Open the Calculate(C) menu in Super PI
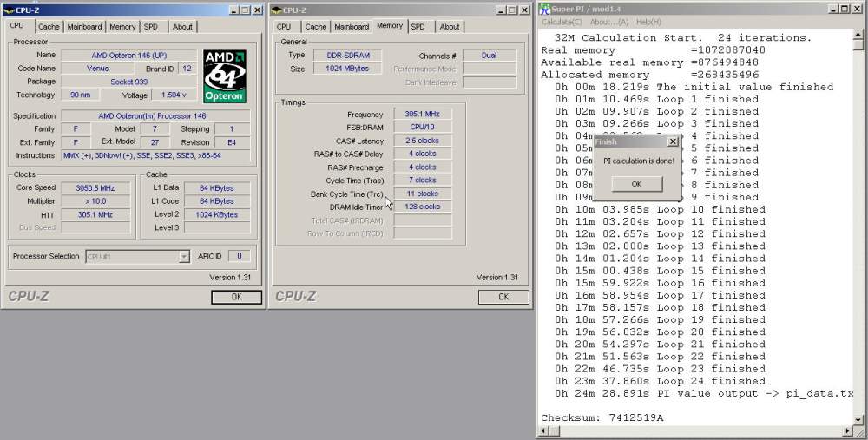This screenshot has width=868, height=440. [562, 22]
